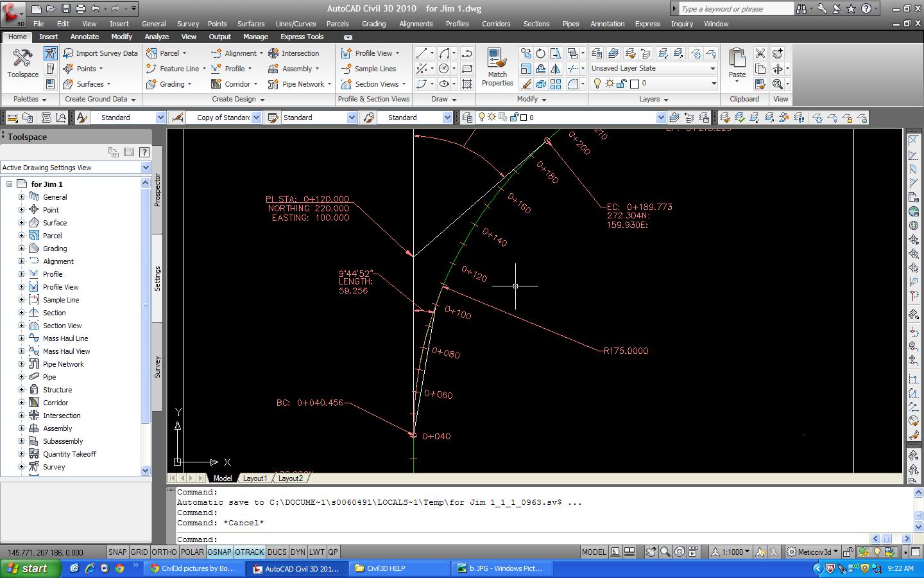
Task: Select the Hatch tool in Draw panel
Action: (x=467, y=84)
